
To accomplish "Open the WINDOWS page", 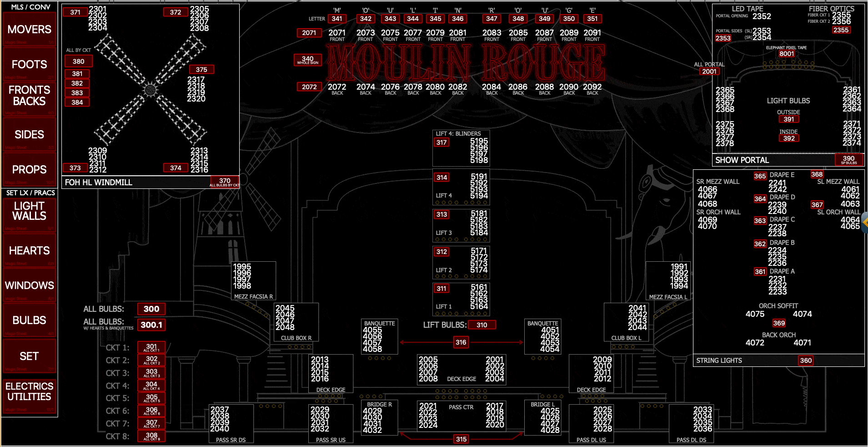I will tap(29, 286).
